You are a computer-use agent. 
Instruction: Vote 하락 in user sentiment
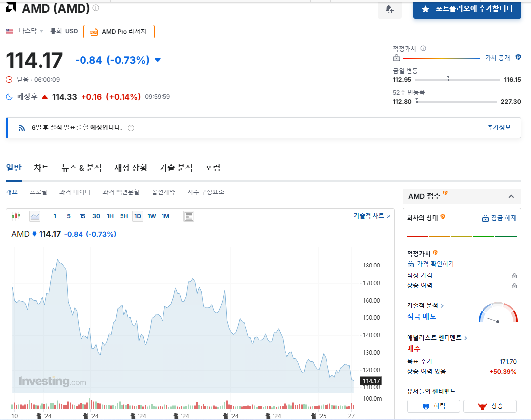click(433, 406)
